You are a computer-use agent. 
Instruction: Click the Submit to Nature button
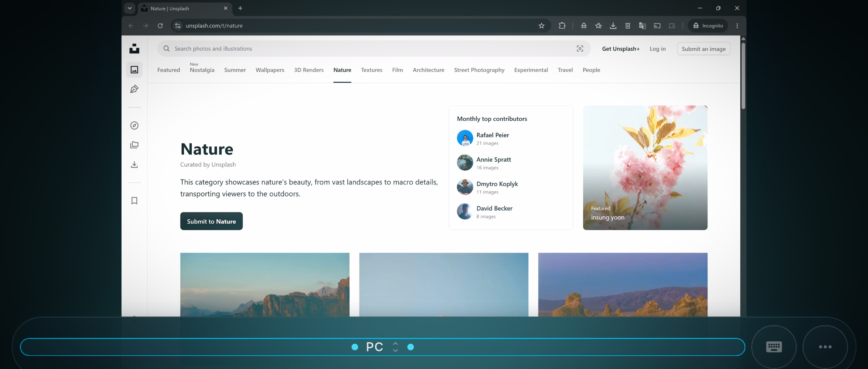point(211,221)
